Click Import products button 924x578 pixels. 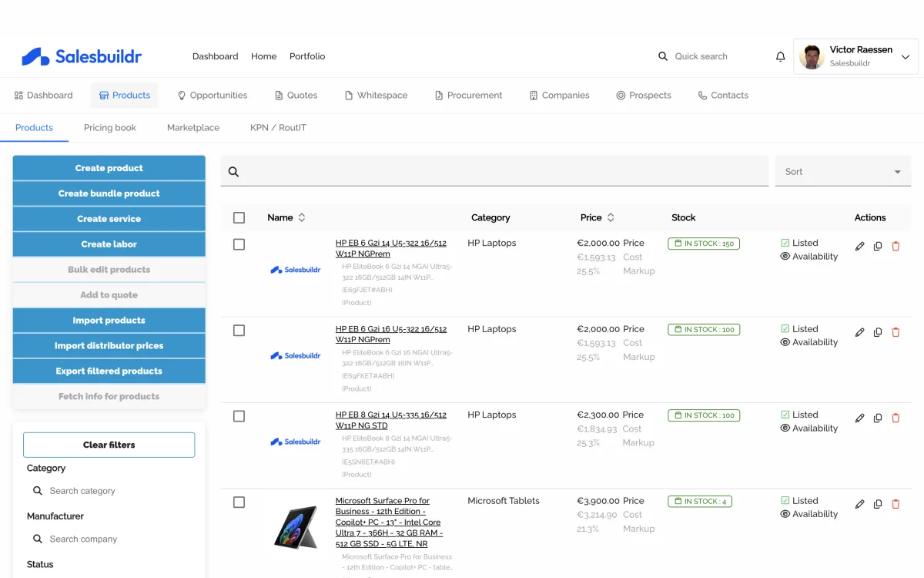[x=109, y=321]
